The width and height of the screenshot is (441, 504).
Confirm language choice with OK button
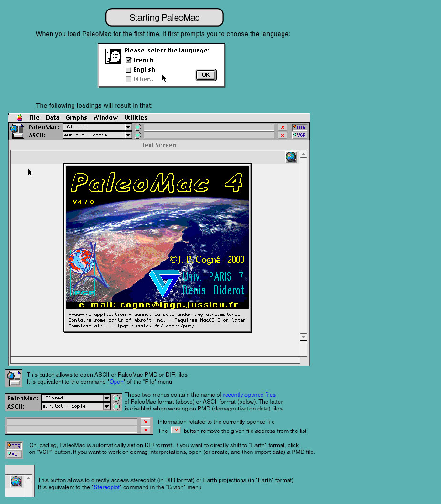pos(206,75)
